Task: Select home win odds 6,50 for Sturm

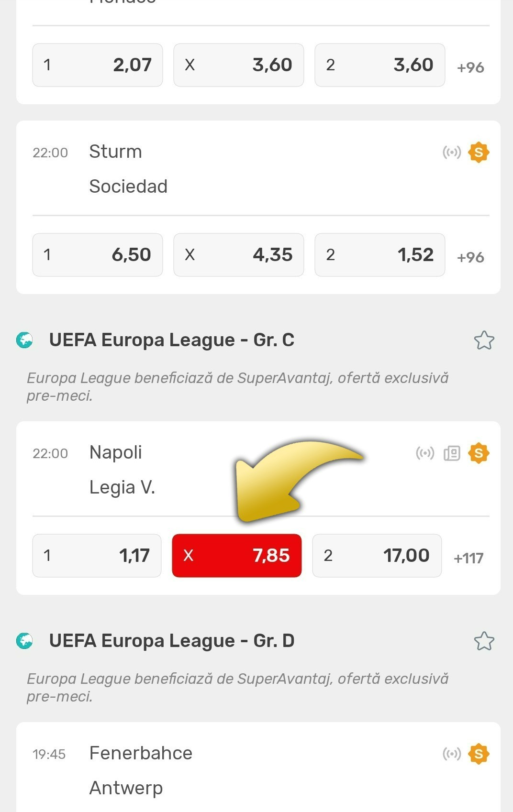Action: pos(98,255)
